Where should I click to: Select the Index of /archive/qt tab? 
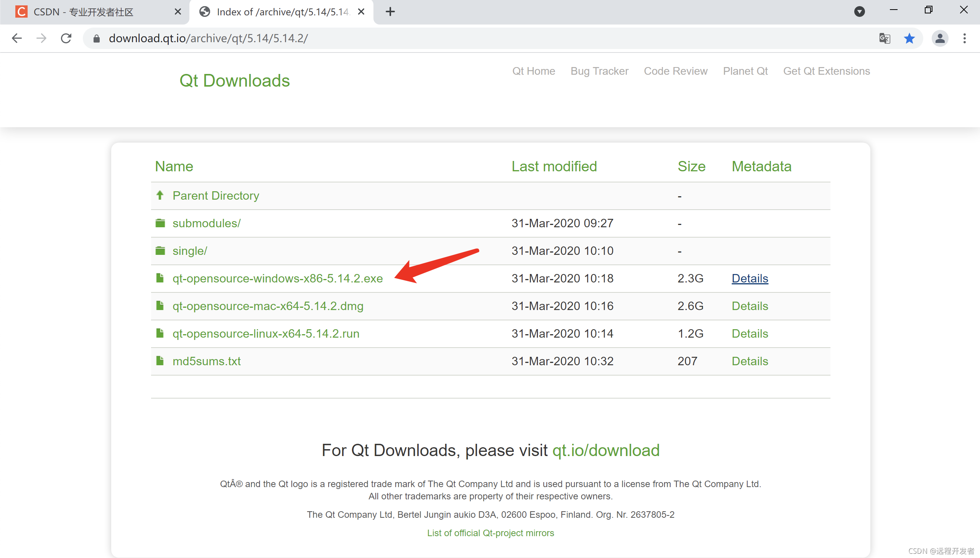[282, 12]
